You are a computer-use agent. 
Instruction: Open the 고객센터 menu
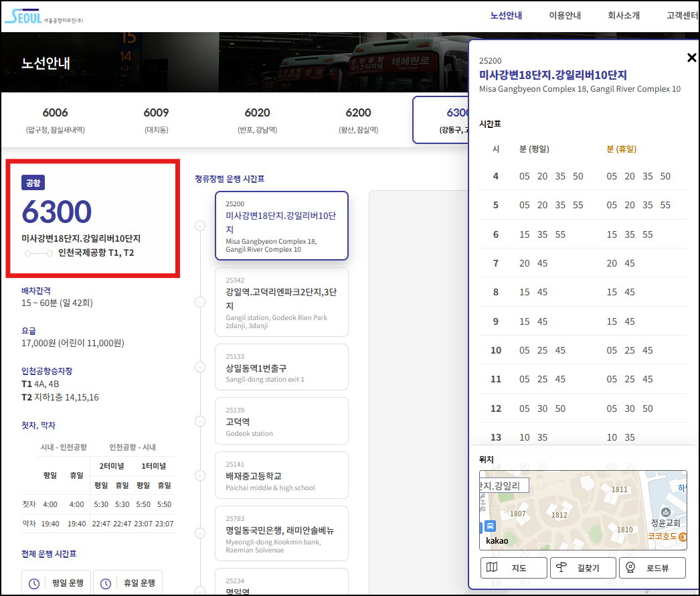tap(681, 15)
